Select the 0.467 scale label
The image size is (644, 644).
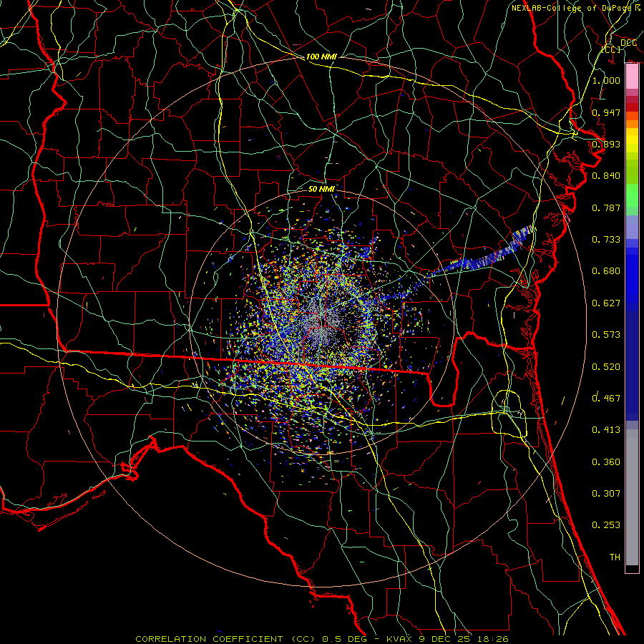click(606, 399)
